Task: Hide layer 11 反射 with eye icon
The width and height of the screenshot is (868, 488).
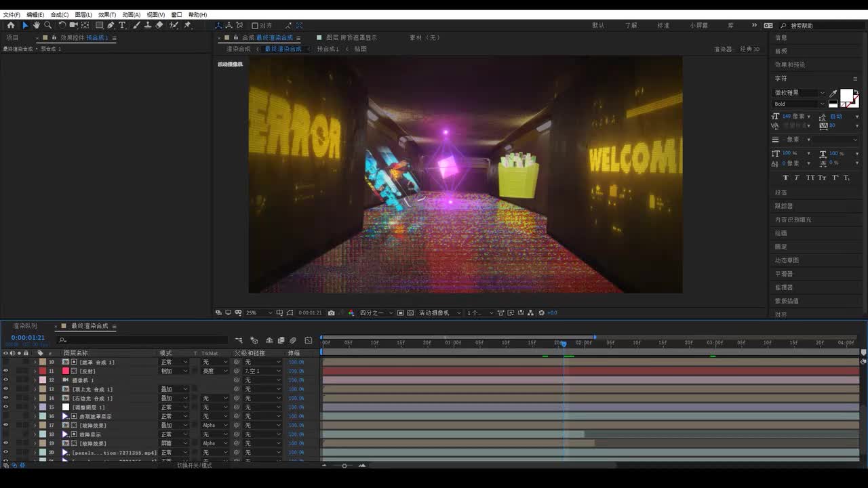Action: pos(5,371)
